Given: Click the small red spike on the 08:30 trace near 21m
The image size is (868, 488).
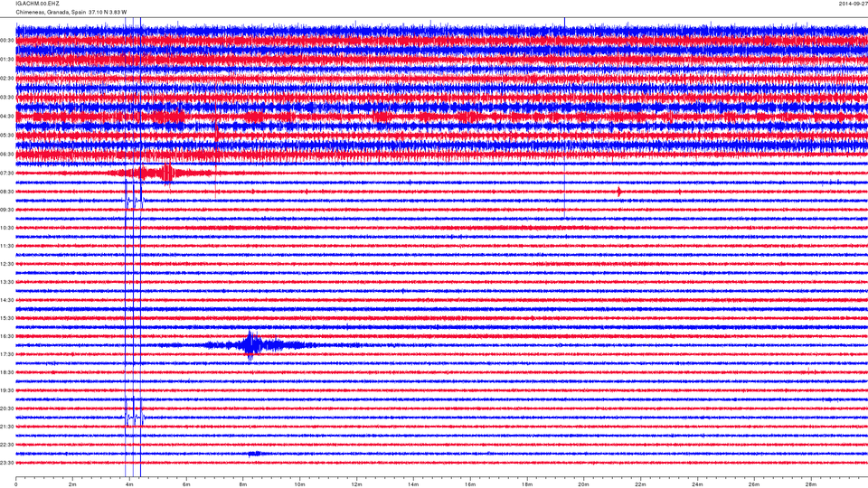Looking at the screenshot, I should 618,192.
